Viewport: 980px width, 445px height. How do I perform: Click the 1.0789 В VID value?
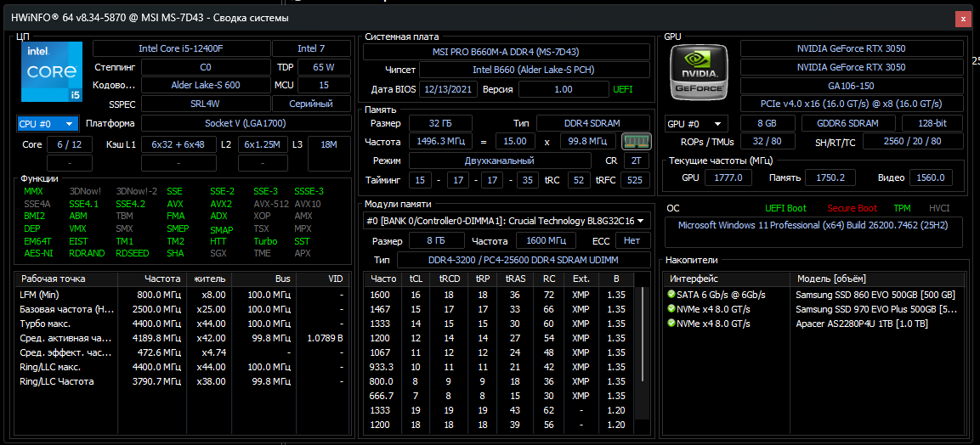tap(325, 338)
